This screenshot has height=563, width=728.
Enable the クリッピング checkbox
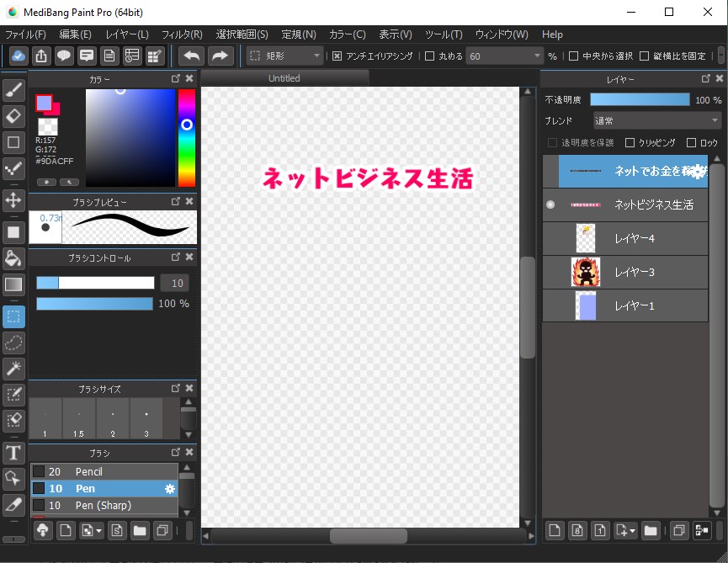pos(630,143)
